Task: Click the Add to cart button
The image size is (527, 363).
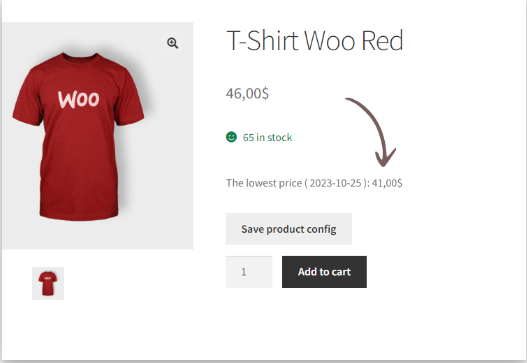Action: [x=324, y=272]
